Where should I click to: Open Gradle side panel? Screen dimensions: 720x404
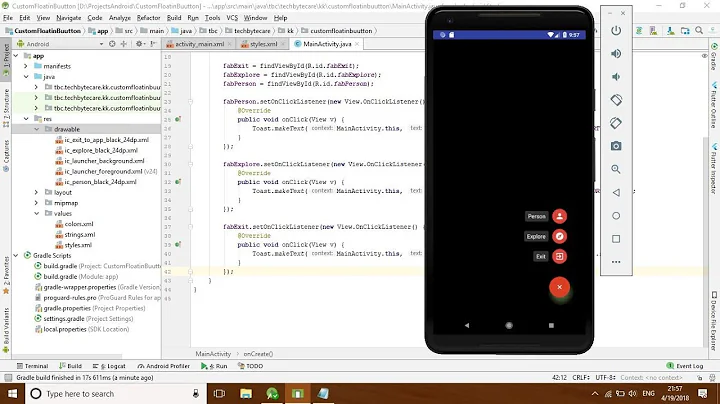pos(714,56)
